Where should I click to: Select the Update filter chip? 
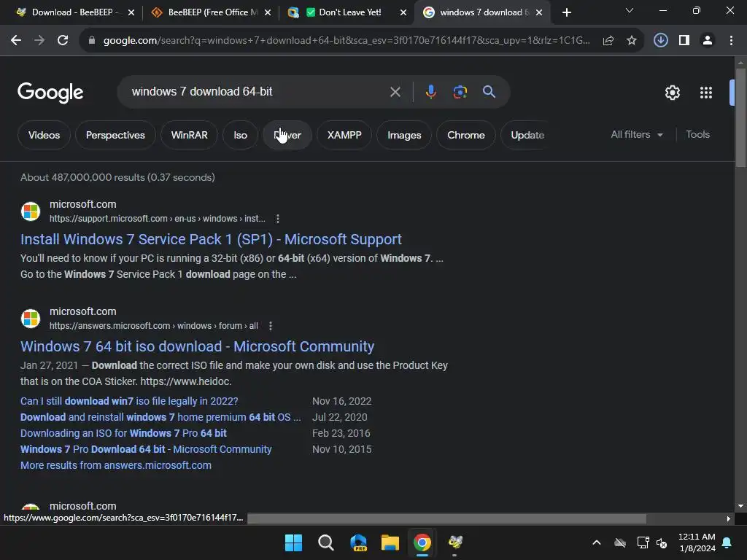527,135
